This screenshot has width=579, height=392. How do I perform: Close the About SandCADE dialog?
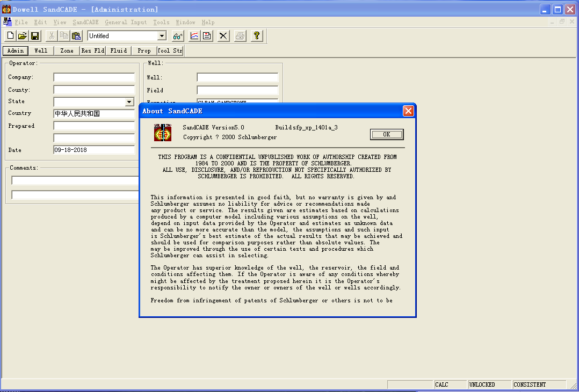(408, 111)
